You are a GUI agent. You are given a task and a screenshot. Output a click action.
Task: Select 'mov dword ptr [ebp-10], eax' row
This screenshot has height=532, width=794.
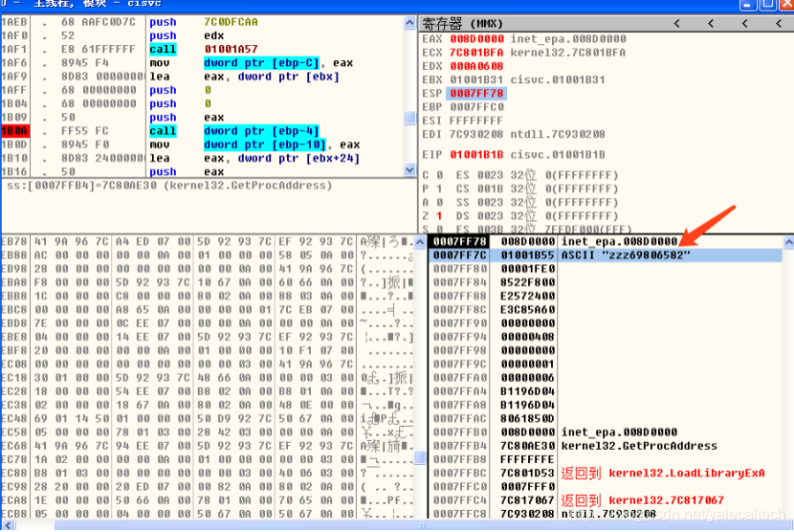(x=203, y=144)
